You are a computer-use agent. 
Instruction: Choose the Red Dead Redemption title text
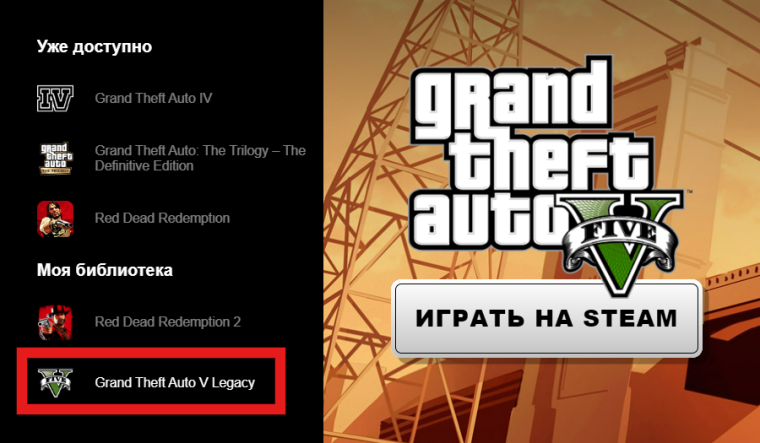point(162,218)
